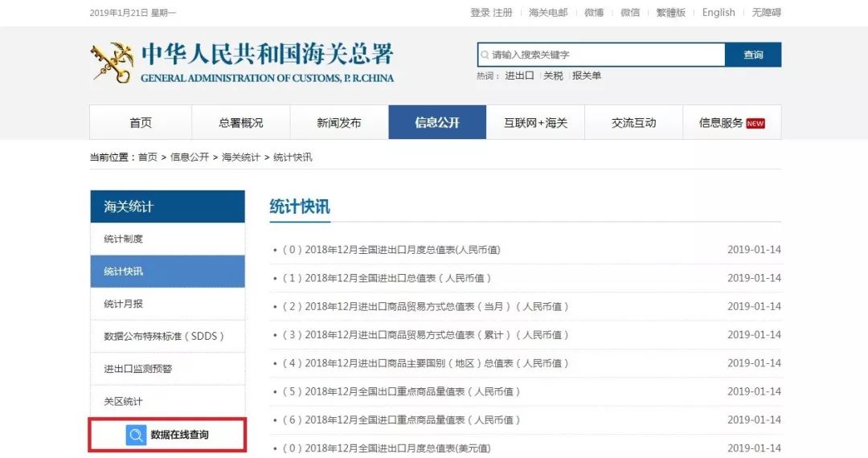This screenshot has height=458, width=868.
Task: Open the 微博 link
Action: (594, 12)
